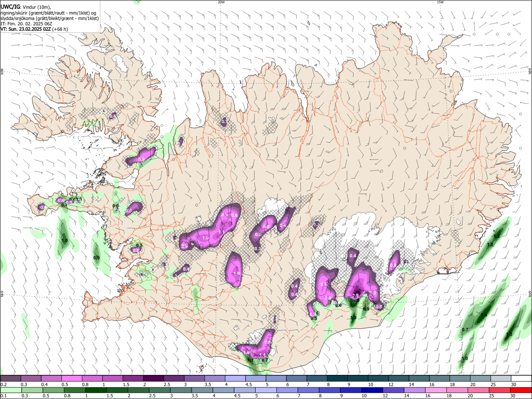The height and width of the screenshot is (399, 532).
Task: Select upper legend swatch between 4 and 4.5
Action: tap(234, 378)
